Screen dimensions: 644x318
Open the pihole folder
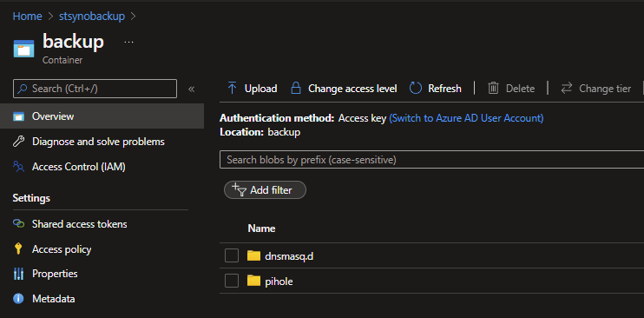click(279, 282)
